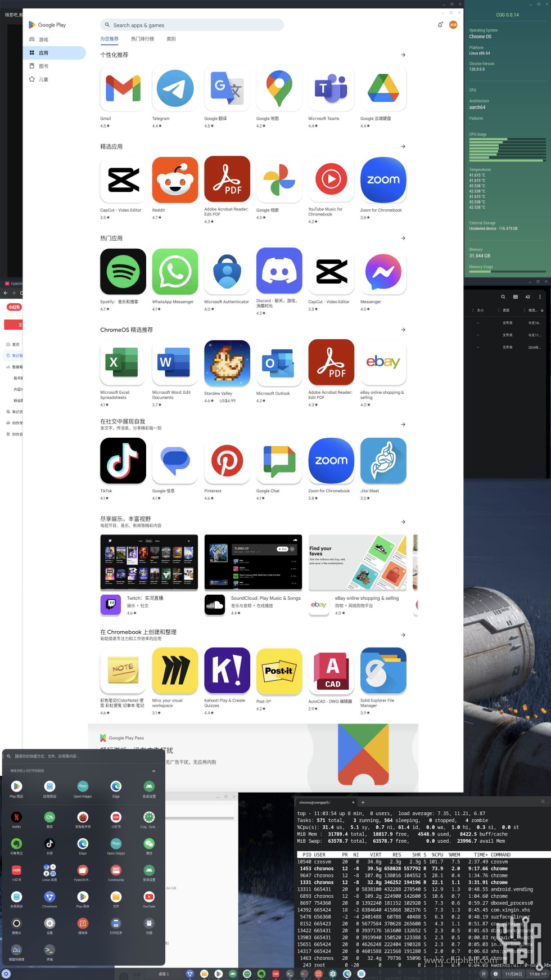This screenshot has height=980, width=551.
Task: Click the ChromeOS launcher button on the shelf
Action: click(x=6, y=974)
